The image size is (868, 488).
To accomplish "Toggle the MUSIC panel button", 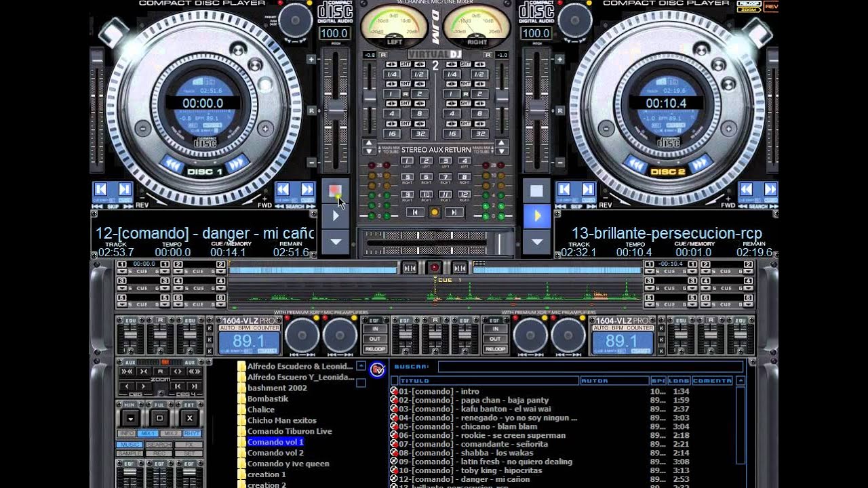I will 130,445.
